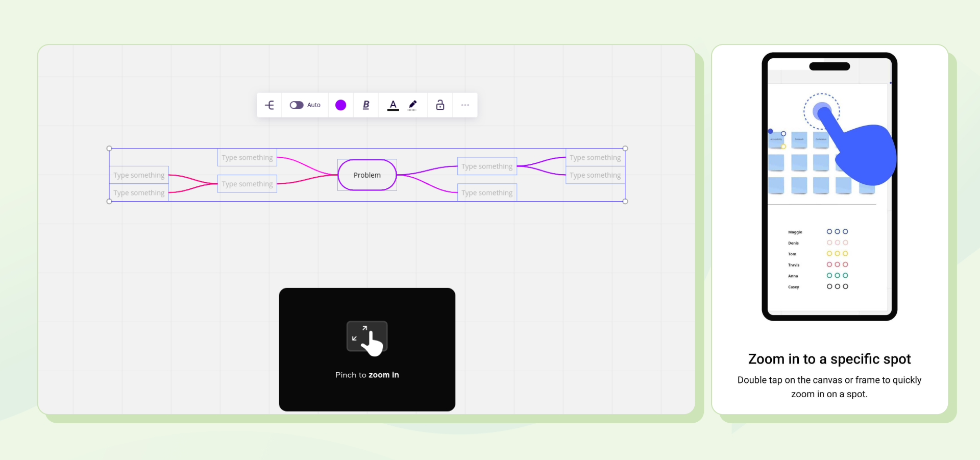Click the 'Casey' name in phone mockup

coord(793,287)
